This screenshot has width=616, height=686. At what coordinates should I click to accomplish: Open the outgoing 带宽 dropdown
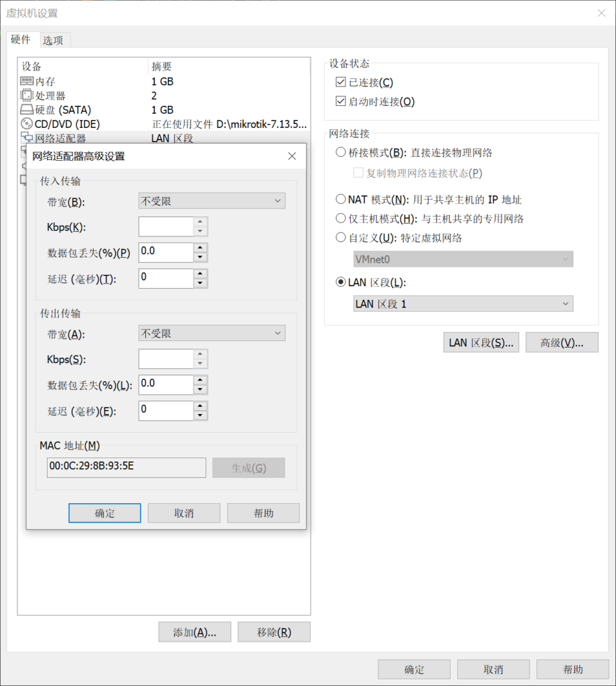click(212, 333)
